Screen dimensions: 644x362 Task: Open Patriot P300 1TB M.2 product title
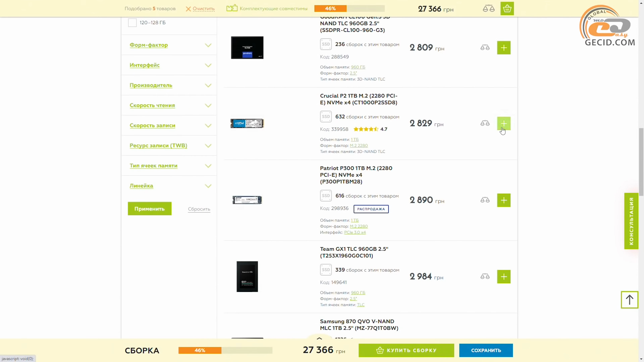coord(356,175)
